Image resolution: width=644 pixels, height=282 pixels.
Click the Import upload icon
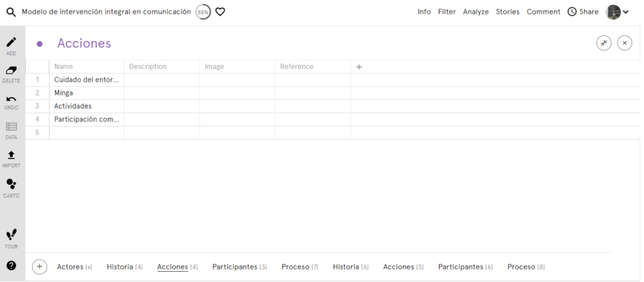pos(11,155)
